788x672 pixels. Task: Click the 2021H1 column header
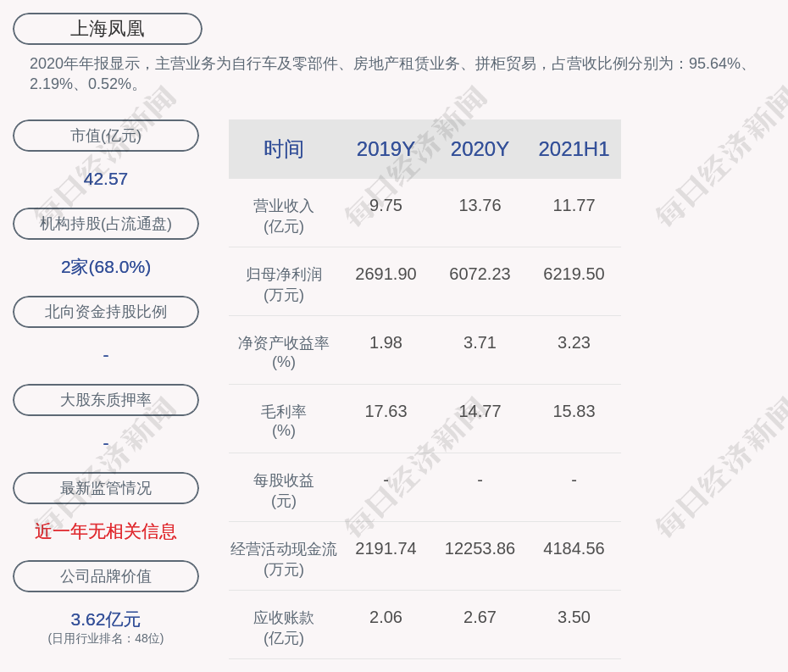click(574, 149)
